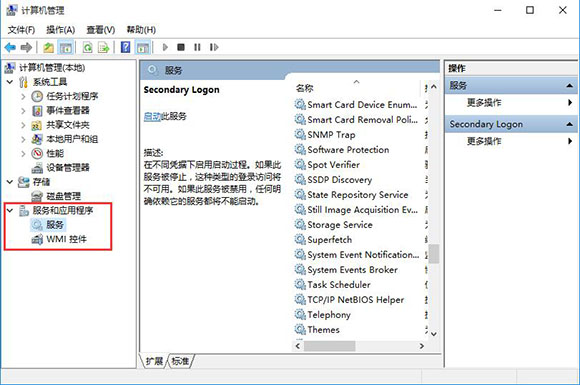Screen dimensions: 580x385
Task: Select the 任务计划程序 clock icon
Action: click(x=37, y=97)
